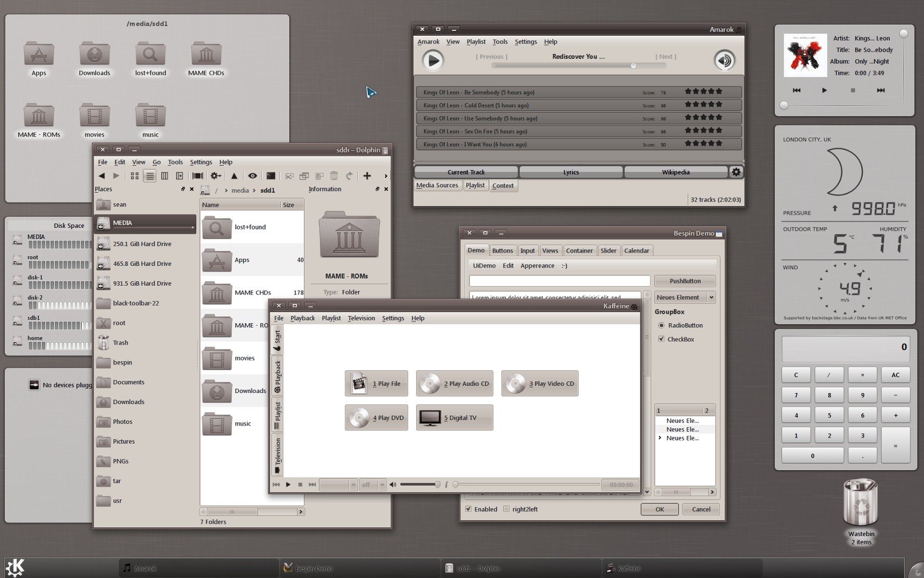Viewport: 924px width, 578px height.
Task: Select Media Sources tab in Amarok
Action: click(x=437, y=186)
